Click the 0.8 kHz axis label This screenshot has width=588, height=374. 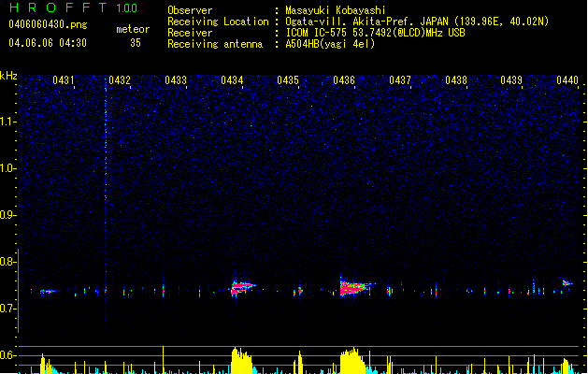coord(8,262)
